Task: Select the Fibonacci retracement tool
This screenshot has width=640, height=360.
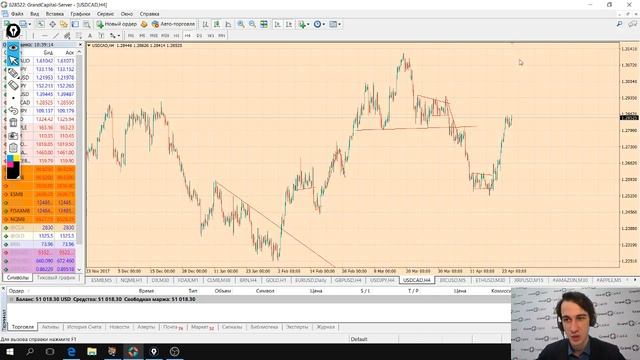Action: (x=78, y=36)
